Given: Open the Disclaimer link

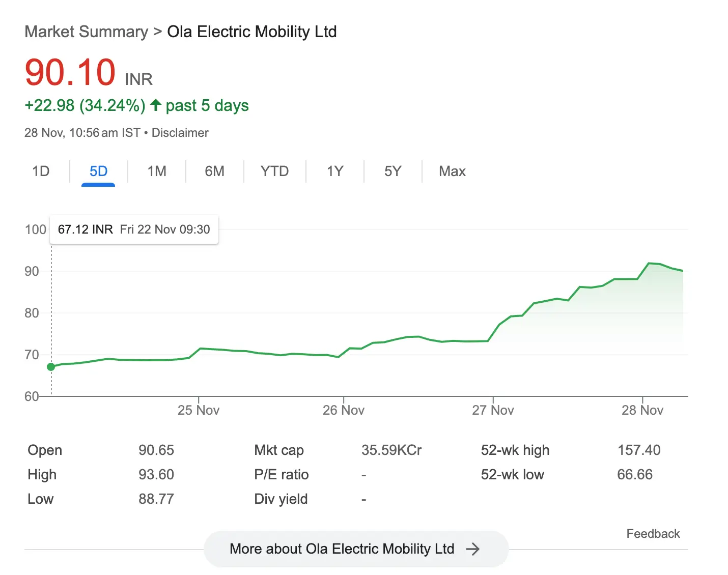Looking at the screenshot, I should point(180,133).
